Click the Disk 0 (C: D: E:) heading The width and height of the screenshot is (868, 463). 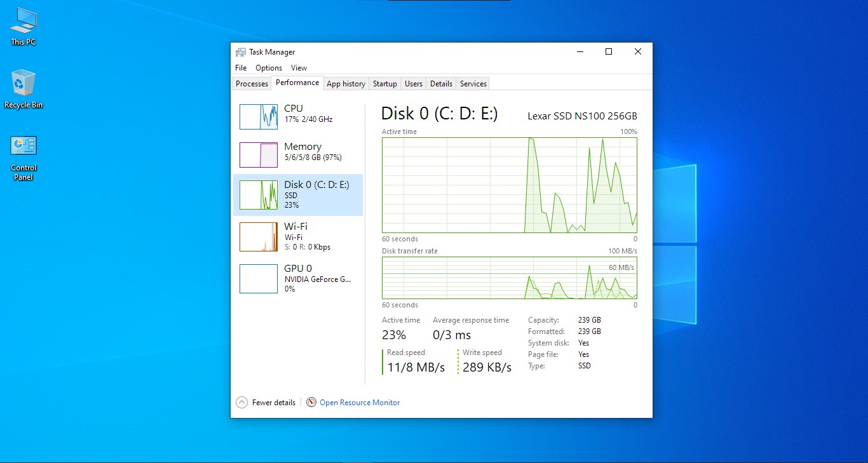(439, 114)
